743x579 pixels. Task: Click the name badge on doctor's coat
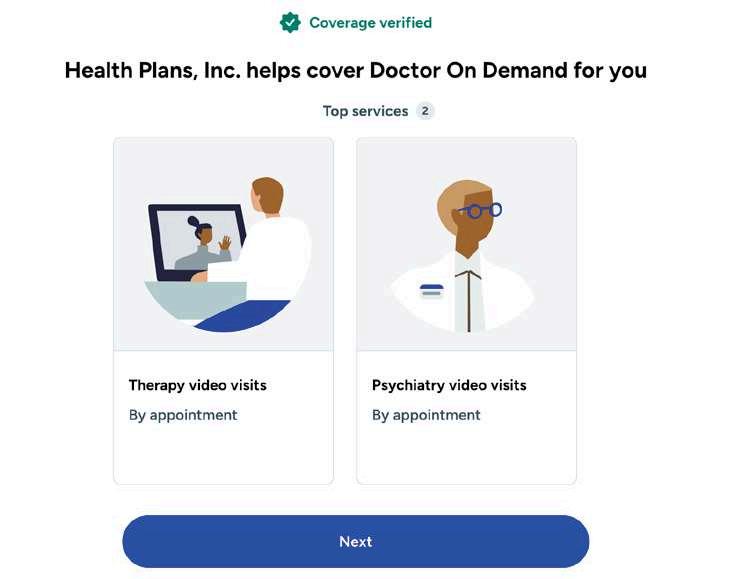[432, 290]
